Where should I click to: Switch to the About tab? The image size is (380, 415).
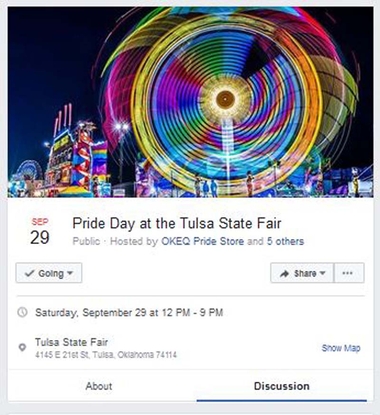(99, 386)
